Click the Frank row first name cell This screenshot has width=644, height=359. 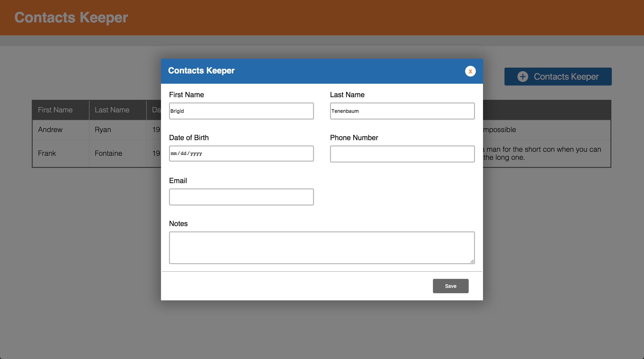click(47, 153)
